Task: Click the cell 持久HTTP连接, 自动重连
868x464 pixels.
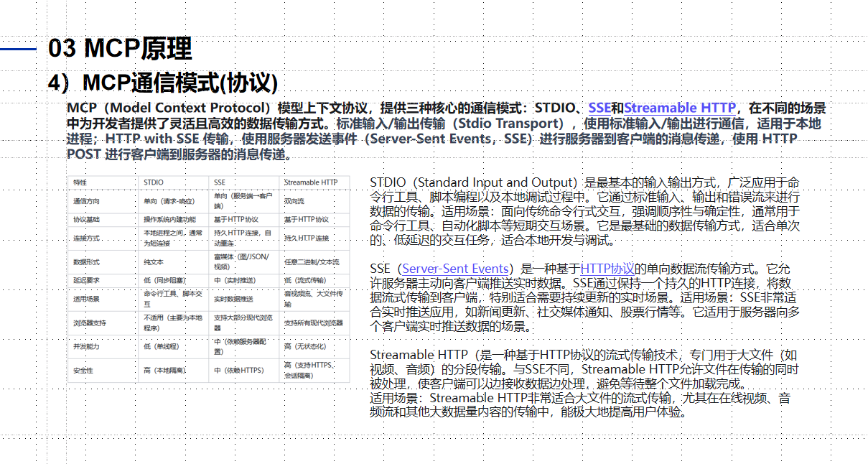Action: point(242,238)
